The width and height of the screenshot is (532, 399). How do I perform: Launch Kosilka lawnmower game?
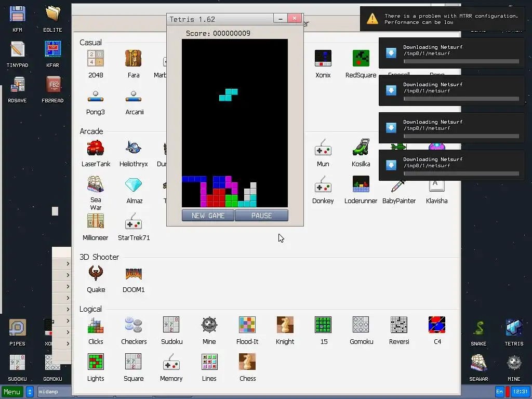pos(361,148)
